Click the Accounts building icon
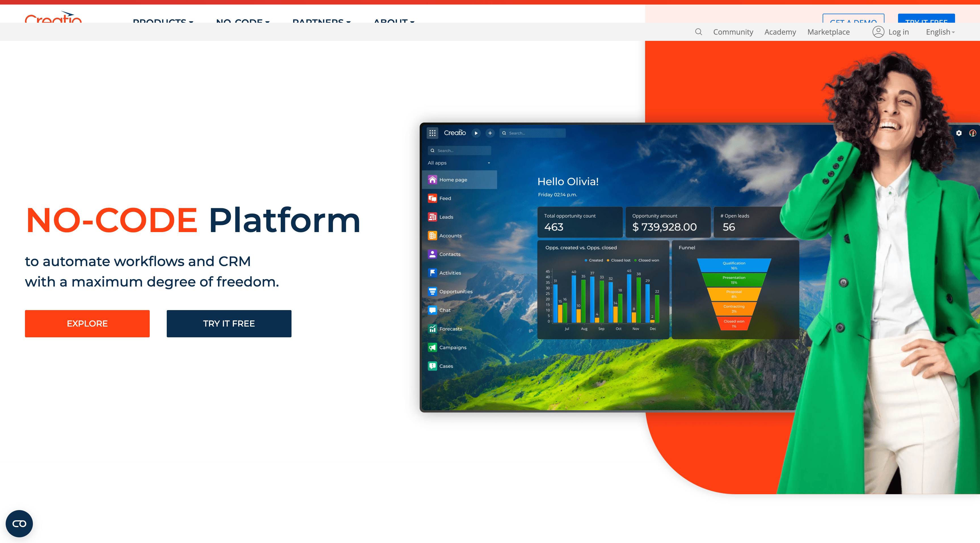This screenshot has width=980, height=543. 432,235
